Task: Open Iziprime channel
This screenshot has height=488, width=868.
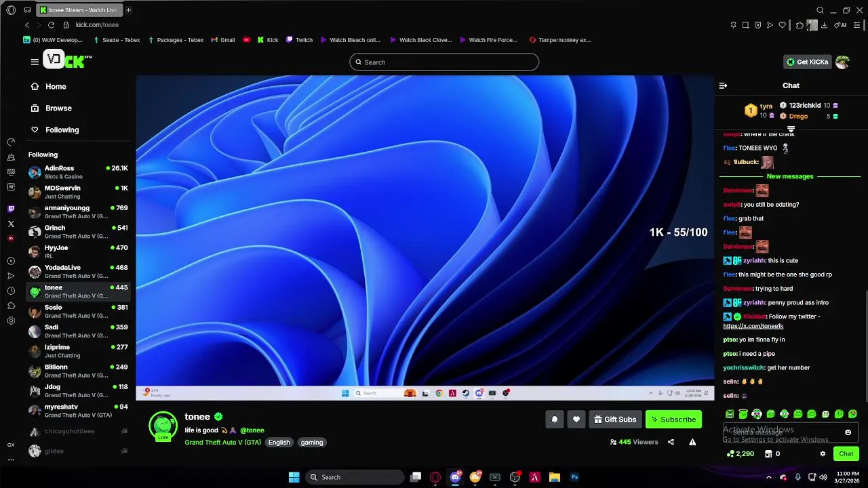Action: tap(78, 351)
